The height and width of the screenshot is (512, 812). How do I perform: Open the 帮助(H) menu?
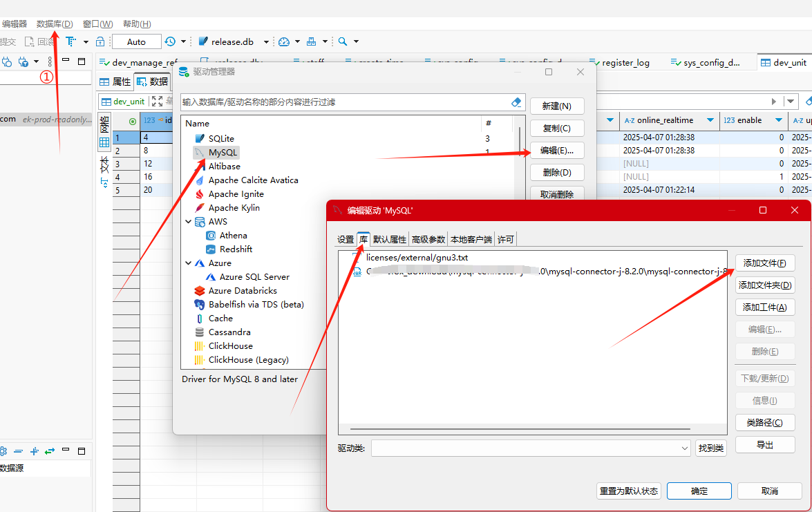coord(137,23)
